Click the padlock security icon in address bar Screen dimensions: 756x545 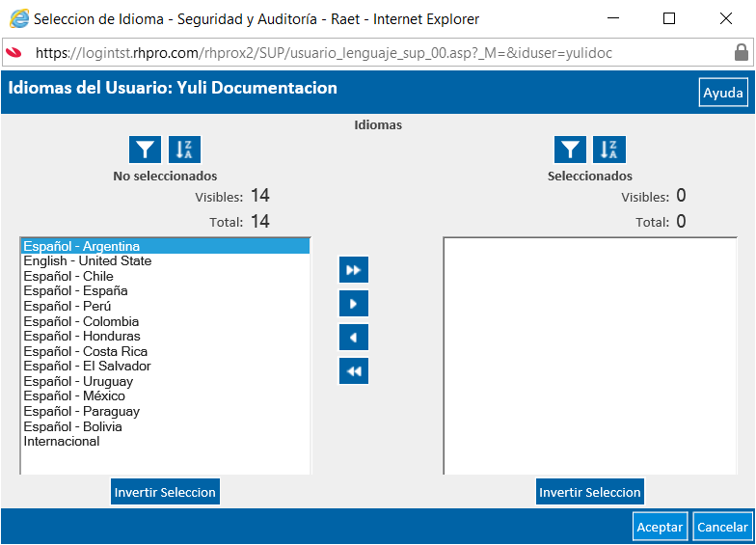tap(741, 52)
